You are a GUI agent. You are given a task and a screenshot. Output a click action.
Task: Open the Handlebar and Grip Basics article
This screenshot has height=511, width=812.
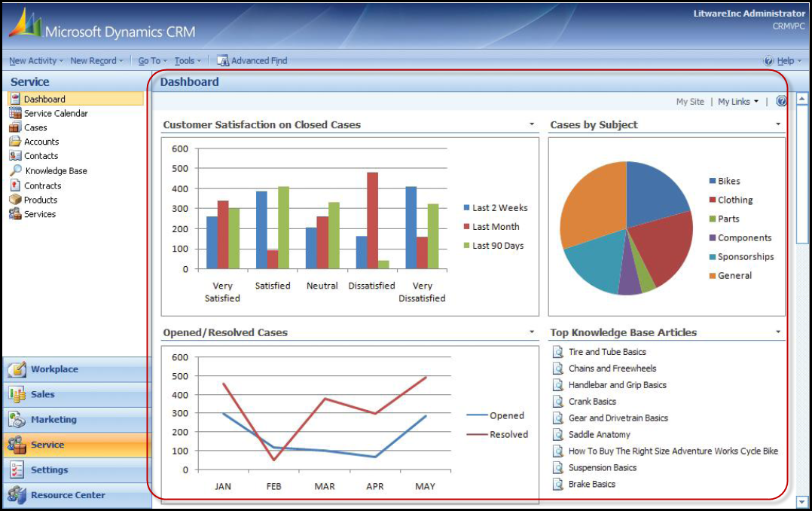pyautogui.click(x=618, y=385)
